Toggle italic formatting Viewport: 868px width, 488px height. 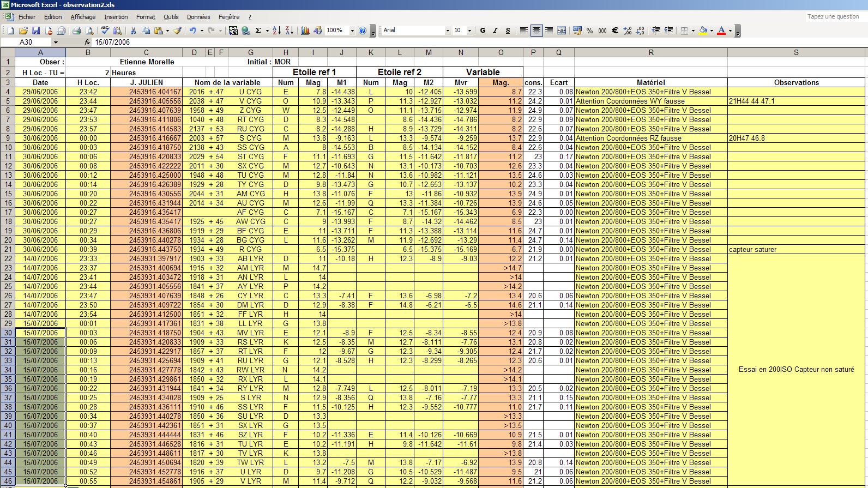pos(495,31)
